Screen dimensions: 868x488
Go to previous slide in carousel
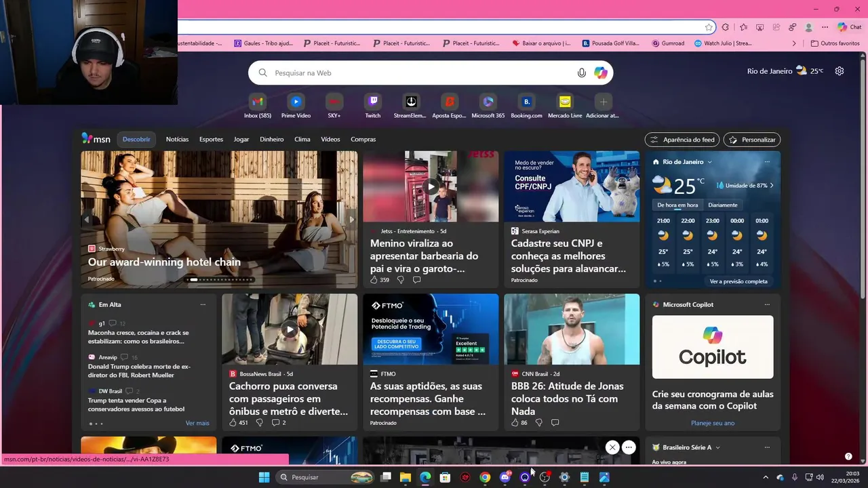point(86,220)
